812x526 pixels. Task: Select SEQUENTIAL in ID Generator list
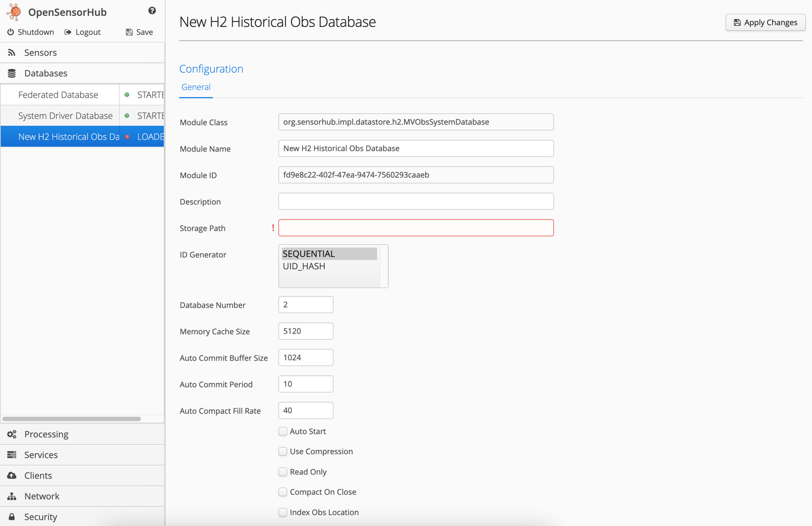tap(309, 254)
